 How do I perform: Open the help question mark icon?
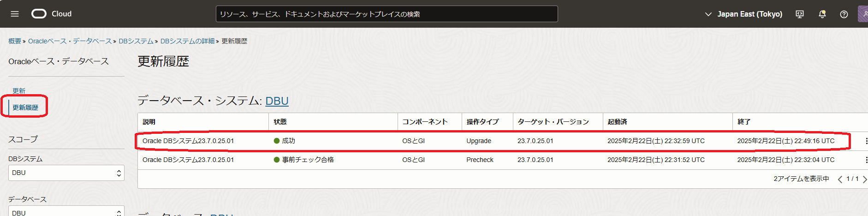(x=844, y=14)
